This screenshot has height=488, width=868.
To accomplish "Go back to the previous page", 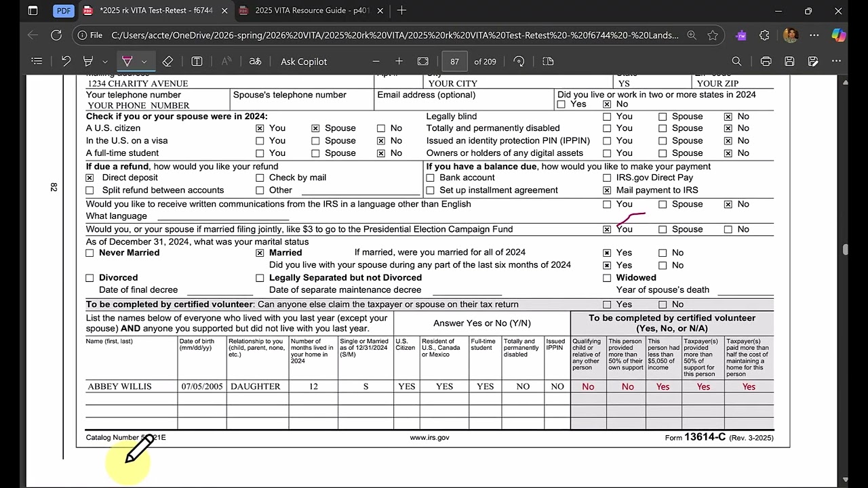I will pos(33,35).
